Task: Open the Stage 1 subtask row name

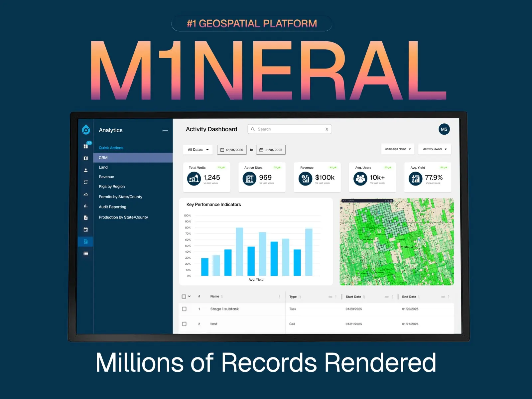Action: coord(224,309)
